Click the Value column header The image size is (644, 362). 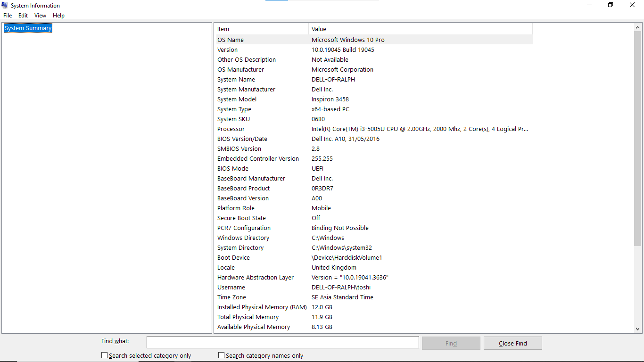[x=421, y=29]
